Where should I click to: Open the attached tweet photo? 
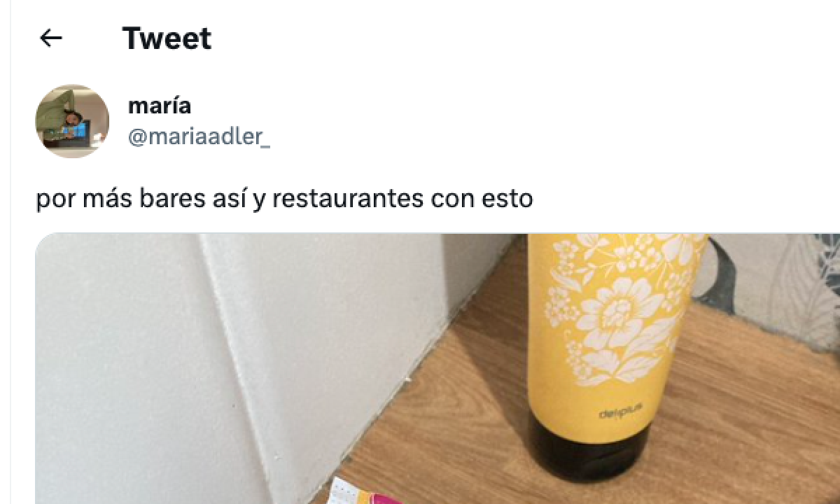tap(437, 368)
